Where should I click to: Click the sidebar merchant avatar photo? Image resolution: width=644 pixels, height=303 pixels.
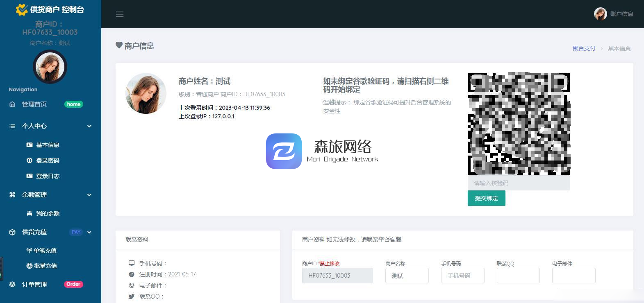(x=50, y=67)
